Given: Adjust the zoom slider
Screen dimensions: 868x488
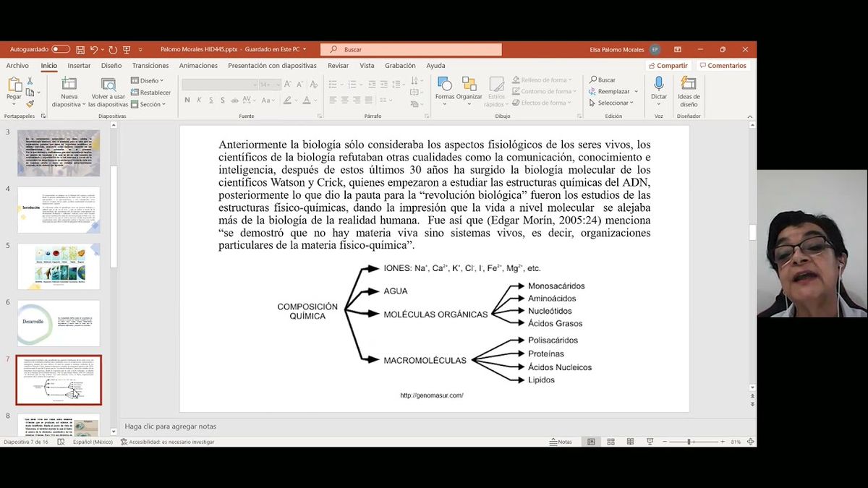Looking at the screenshot, I should [689, 442].
